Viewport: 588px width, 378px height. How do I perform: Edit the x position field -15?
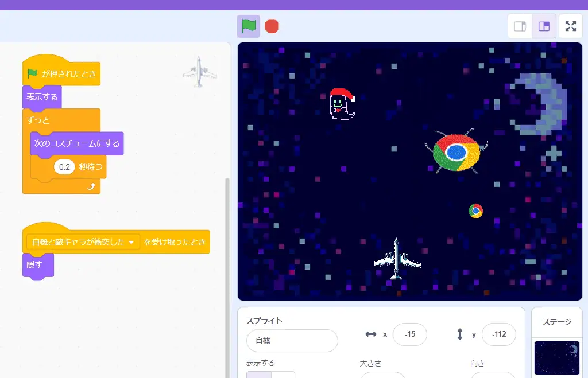pyautogui.click(x=410, y=334)
